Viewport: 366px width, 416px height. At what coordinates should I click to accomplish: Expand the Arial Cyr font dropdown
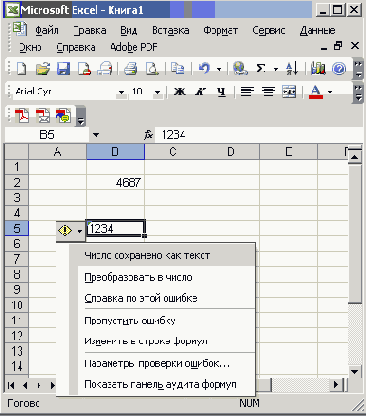click(x=121, y=92)
